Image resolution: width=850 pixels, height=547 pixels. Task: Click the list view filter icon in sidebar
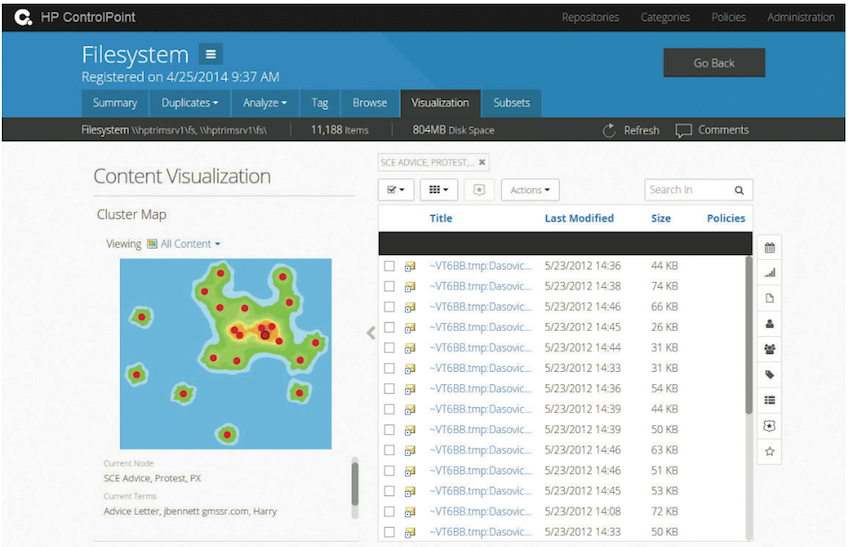[769, 400]
